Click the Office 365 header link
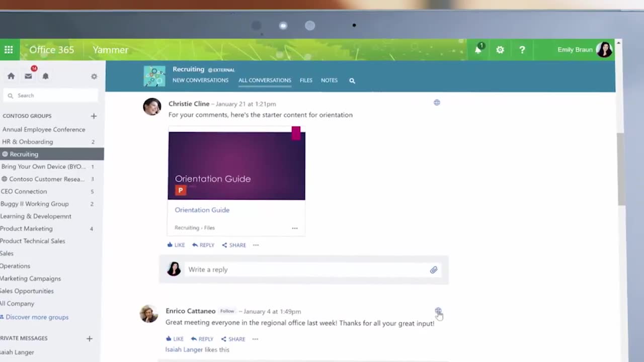Viewport: 644px width, 362px height. tap(51, 50)
